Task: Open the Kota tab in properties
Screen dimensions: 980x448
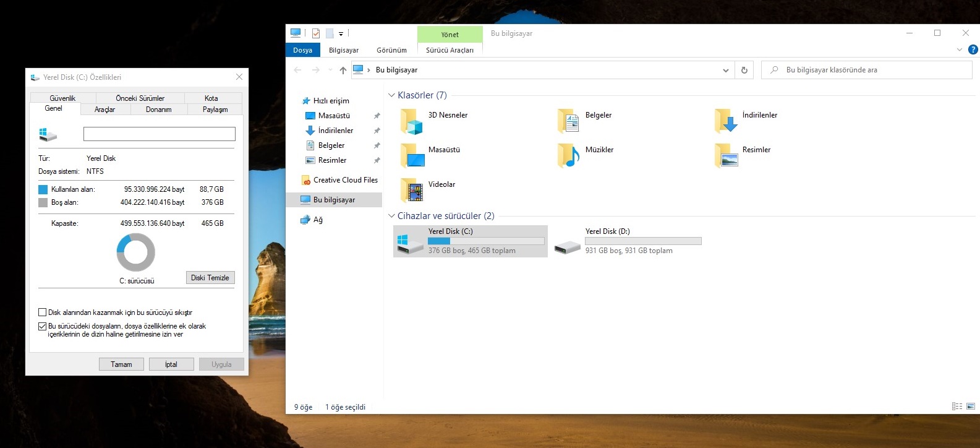Action: coord(211,98)
